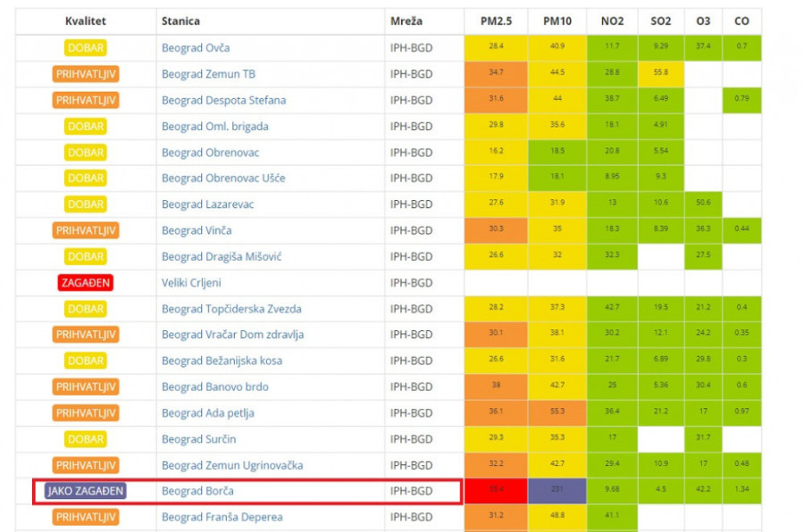The width and height of the screenshot is (804, 532).
Task: Click the purple PM10 cell showing 231
Action: pos(557,491)
